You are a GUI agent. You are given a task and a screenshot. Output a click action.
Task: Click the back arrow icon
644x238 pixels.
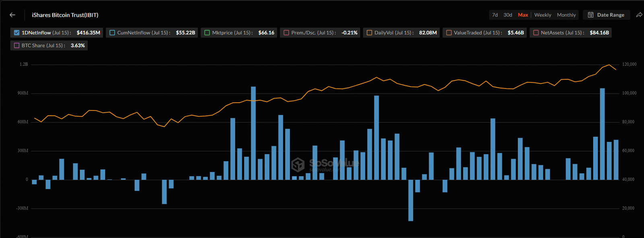coord(12,15)
